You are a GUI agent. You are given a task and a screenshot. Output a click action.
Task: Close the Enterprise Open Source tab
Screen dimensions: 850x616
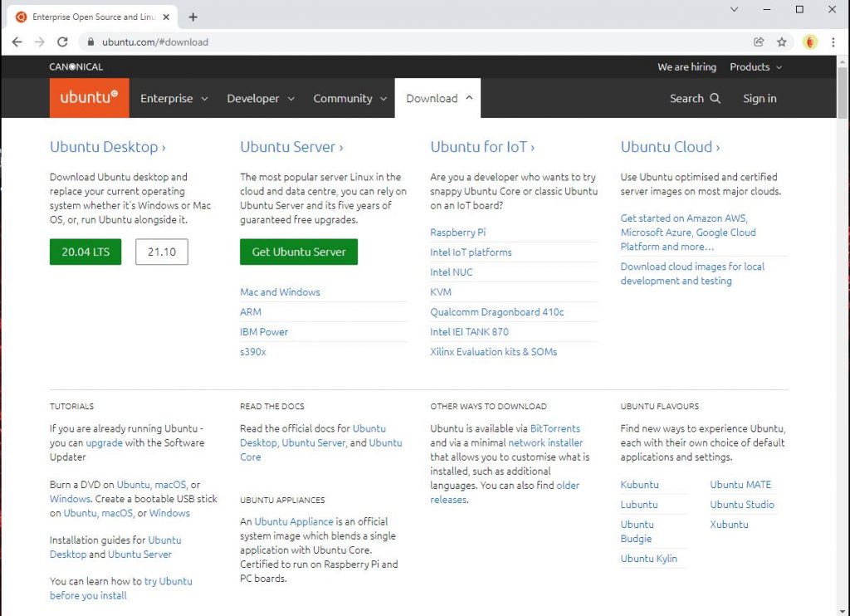[166, 17]
